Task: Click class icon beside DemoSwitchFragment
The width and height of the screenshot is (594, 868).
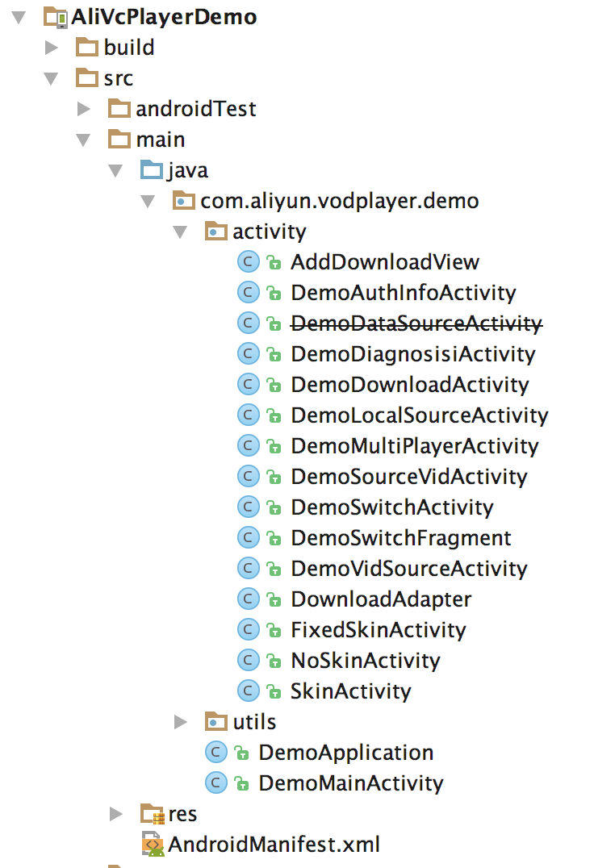Action: [x=249, y=537]
